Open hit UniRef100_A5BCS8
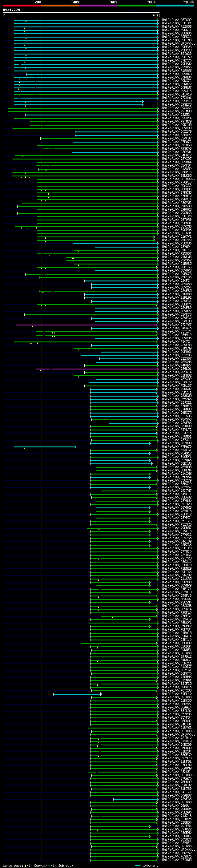 coord(177,50)
